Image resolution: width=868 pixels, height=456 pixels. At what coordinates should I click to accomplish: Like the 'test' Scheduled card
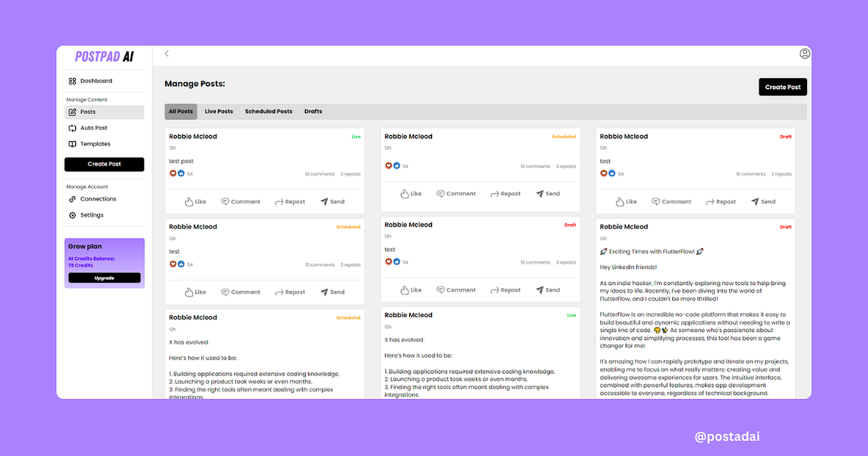[x=195, y=292]
